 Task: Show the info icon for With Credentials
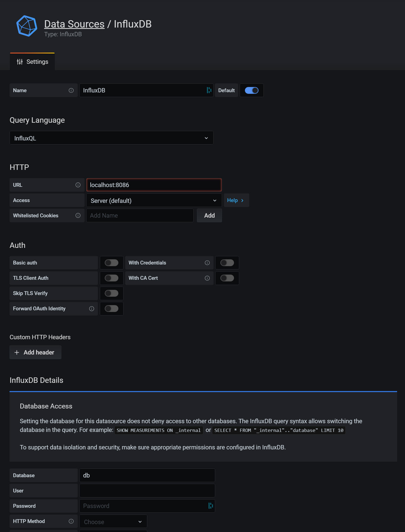click(207, 263)
